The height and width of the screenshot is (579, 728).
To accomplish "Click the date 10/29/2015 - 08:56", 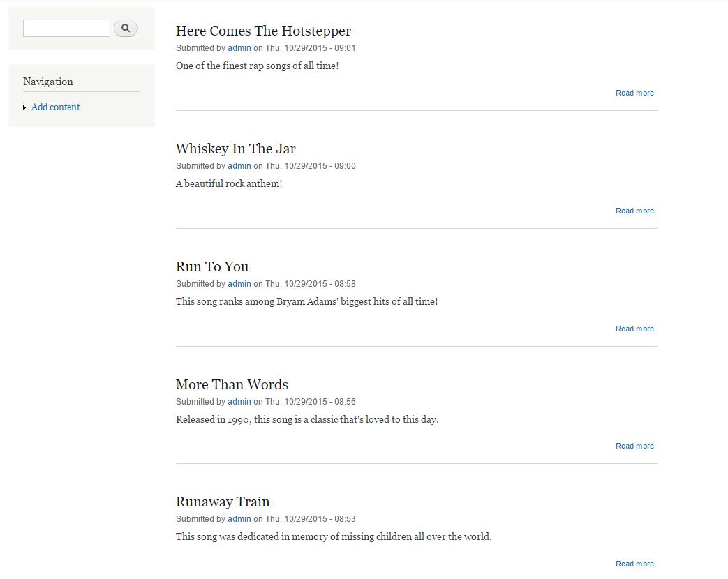I will pyautogui.click(x=320, y=401).
